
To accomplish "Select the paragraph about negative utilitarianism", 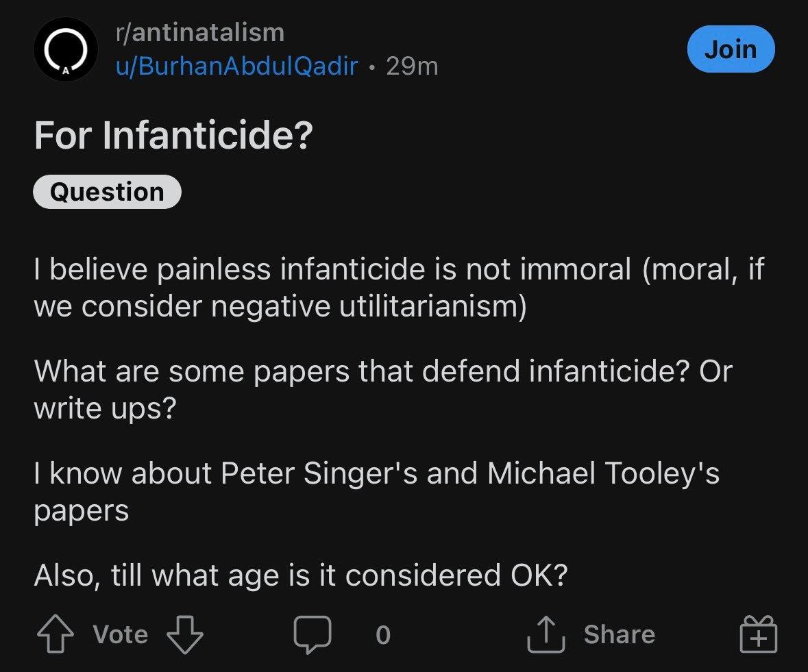I will [397, 288].
